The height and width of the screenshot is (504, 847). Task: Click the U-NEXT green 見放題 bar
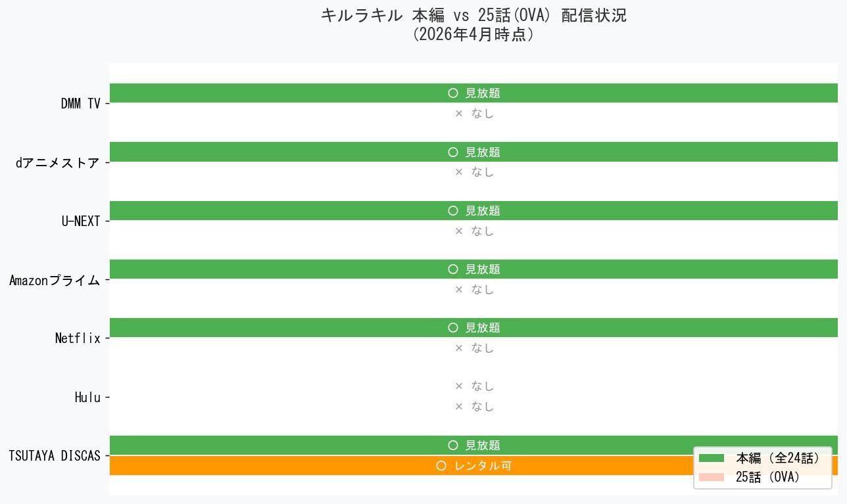tap(473, 210)
